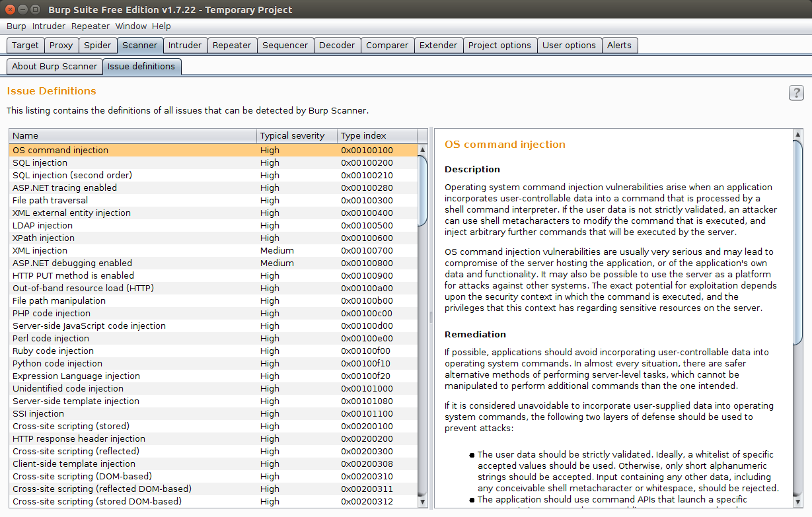
Task: Switch to the User options tab
Action: (x=569, y=45)
